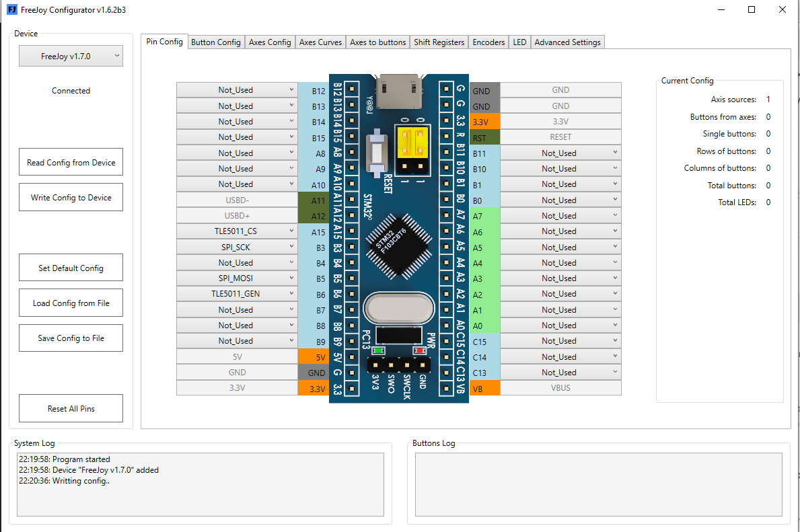Click the FreeJoy app icon in title bar

(11, 9)
